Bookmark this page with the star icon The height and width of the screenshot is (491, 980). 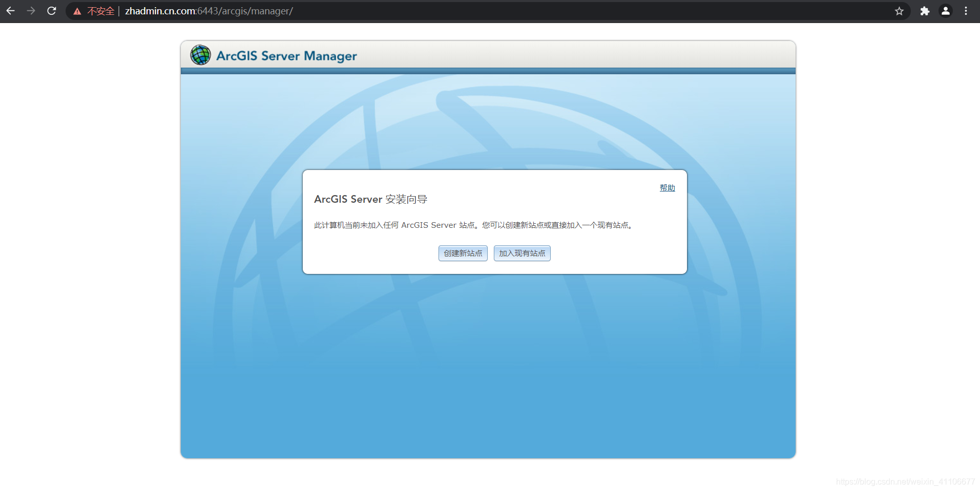(899, 11)
